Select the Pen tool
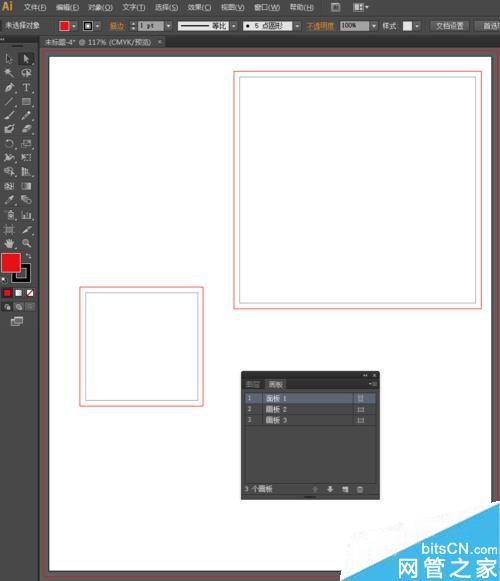 9,87
